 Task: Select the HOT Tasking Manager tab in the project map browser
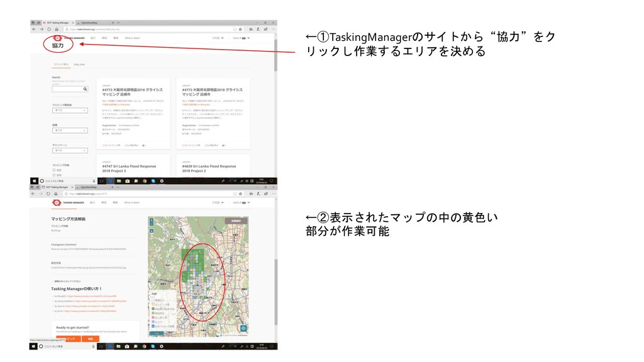point(56,187)
